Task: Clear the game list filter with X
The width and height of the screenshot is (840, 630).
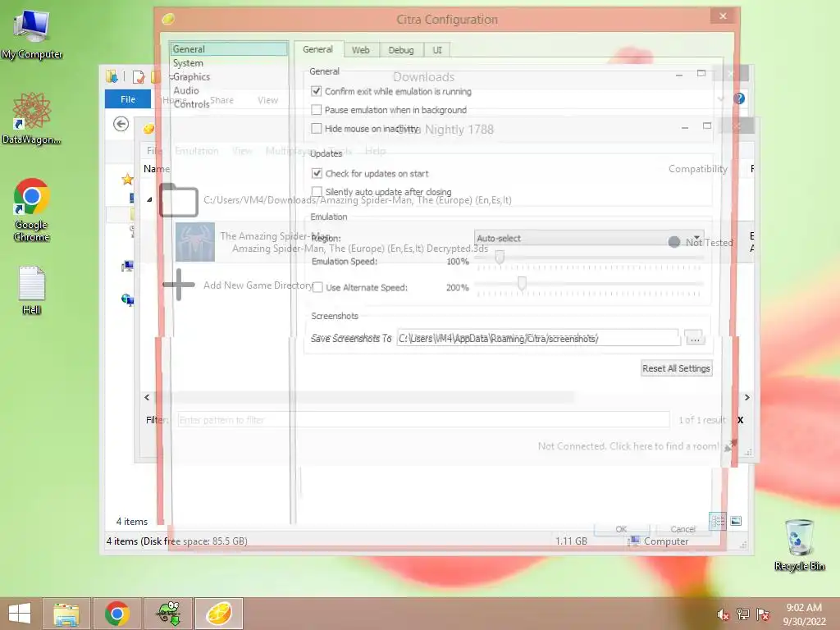Action: [x=741, y=420]
